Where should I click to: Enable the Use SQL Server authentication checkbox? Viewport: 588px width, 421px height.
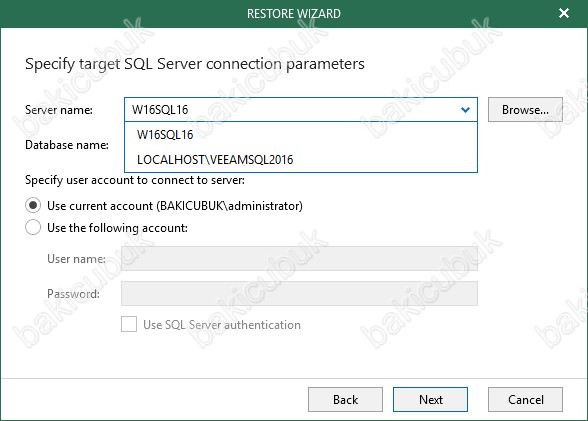click(129, 324)
